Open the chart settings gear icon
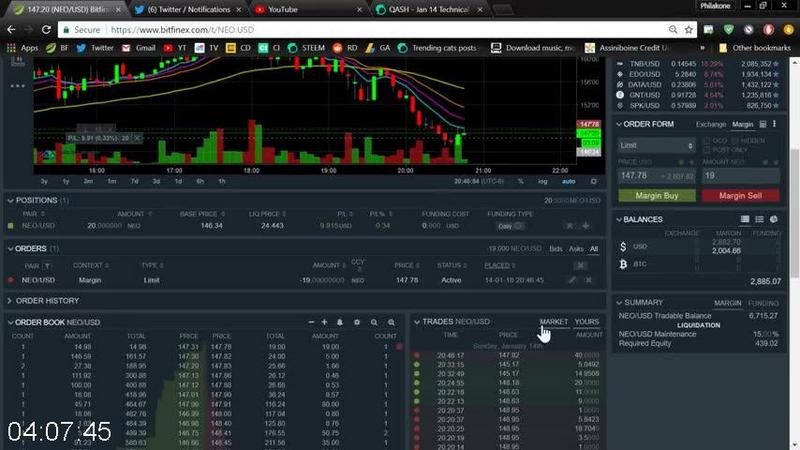Viewport: 800px width, 450px height. pos(593,181)
